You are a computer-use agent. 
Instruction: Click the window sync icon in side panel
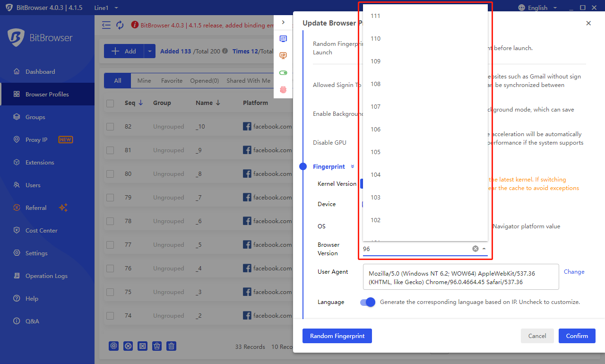(x=283, y=39)
